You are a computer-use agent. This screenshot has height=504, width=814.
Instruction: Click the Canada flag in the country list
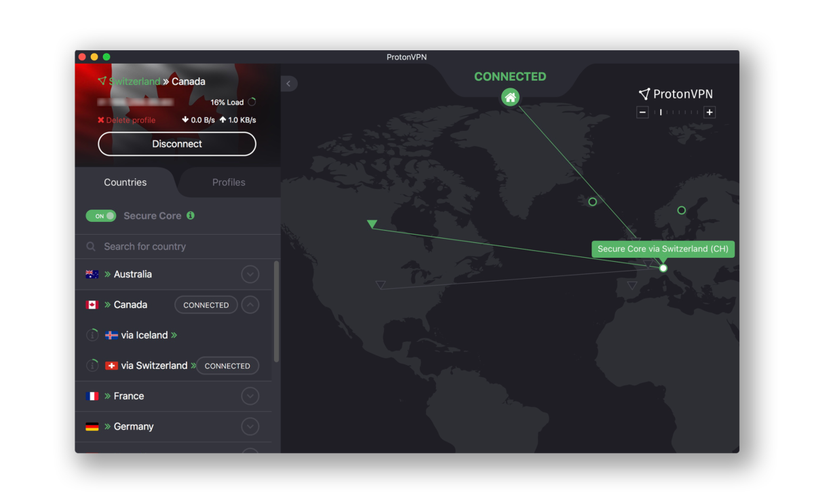pyautogui.click(x=92, y=305)
